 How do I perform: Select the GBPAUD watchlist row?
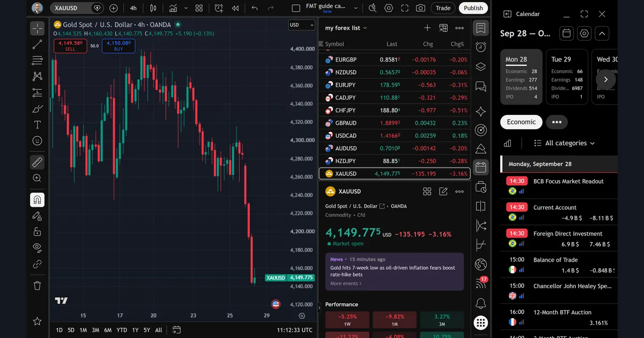tap(395, 123)
